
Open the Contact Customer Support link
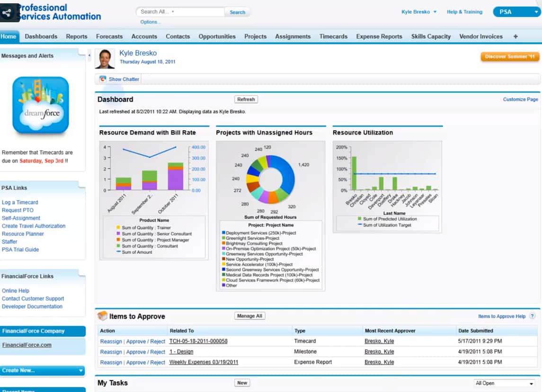click(x=33, y=299)
